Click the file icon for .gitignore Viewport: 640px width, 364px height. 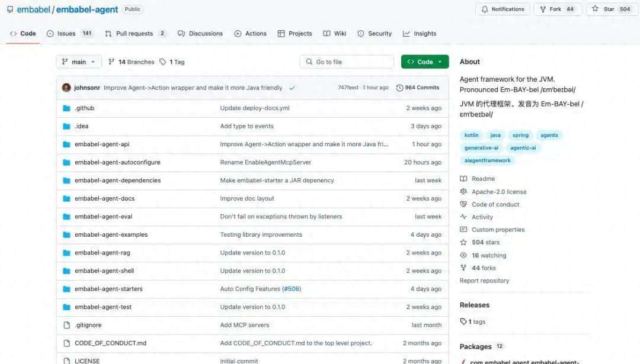pyautogui.click(x=66, y=325)
